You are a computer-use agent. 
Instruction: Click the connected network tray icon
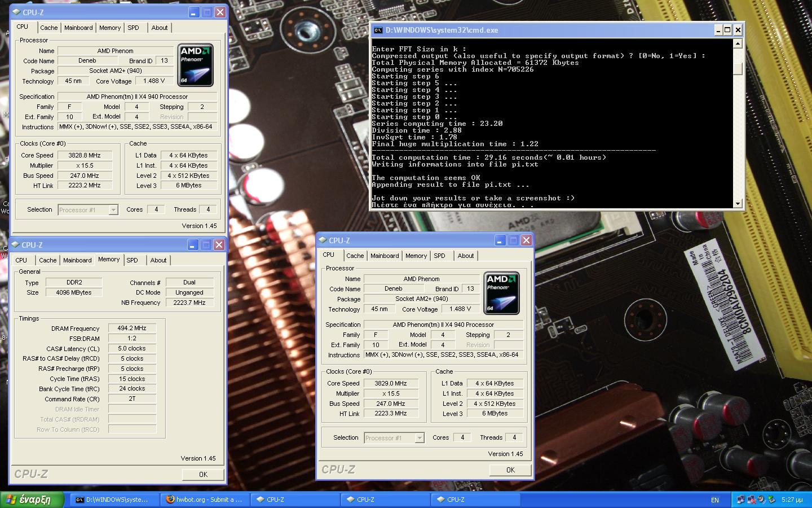740,500
